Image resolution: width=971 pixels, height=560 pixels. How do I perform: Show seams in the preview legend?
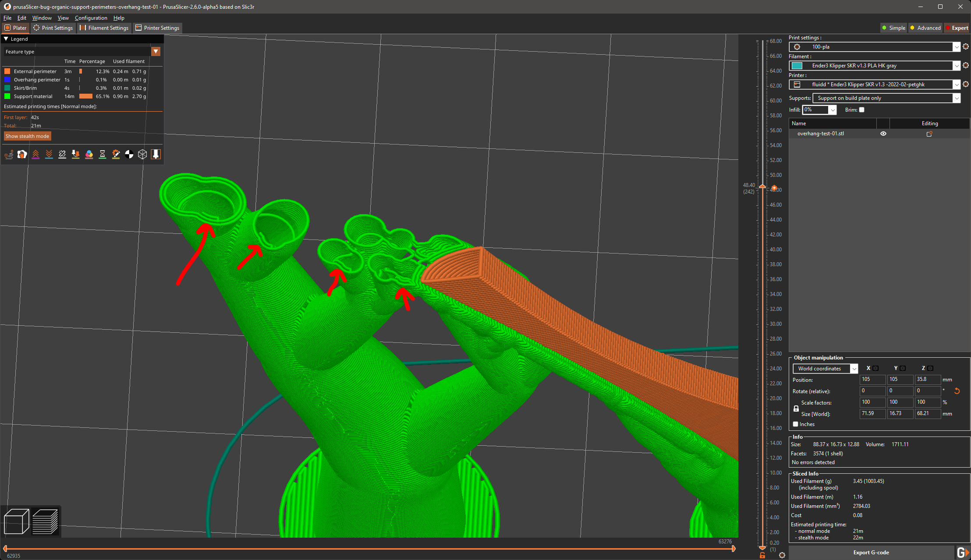tap(62, 154)
